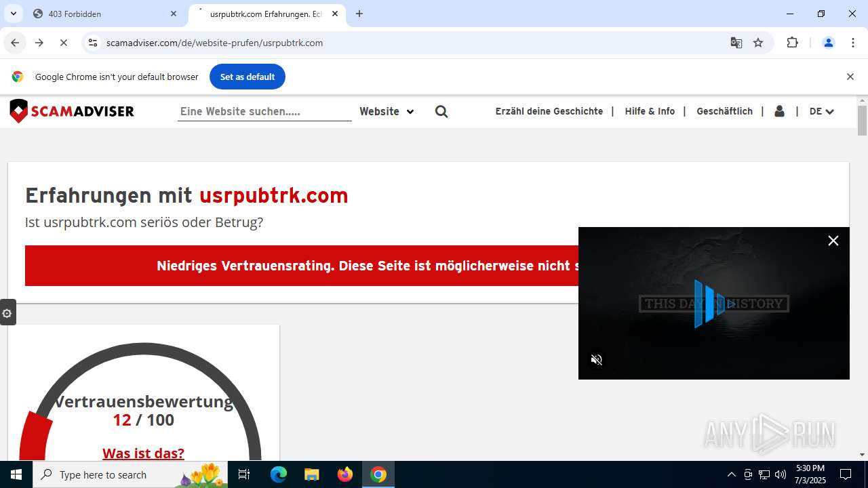Viewport: 868px width, 488px height.
Task: Click the Scamadviser logo
Action: pos(72,111)
